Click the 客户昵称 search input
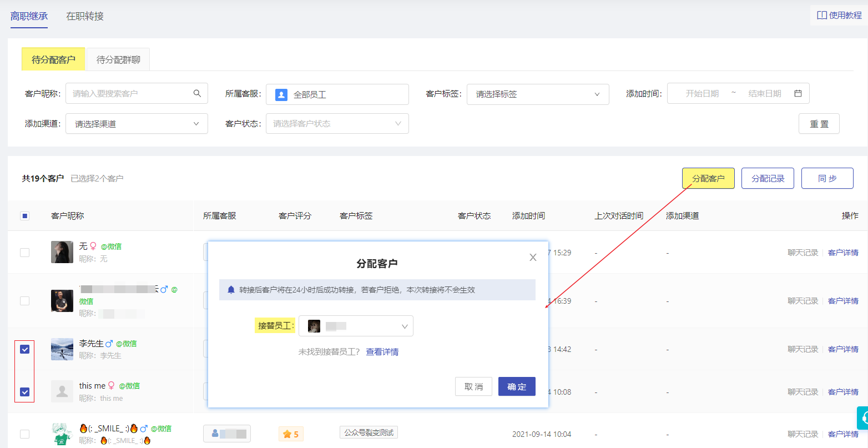Image resolution: width=868 pixels, height=448 pixels. (137, 93)
